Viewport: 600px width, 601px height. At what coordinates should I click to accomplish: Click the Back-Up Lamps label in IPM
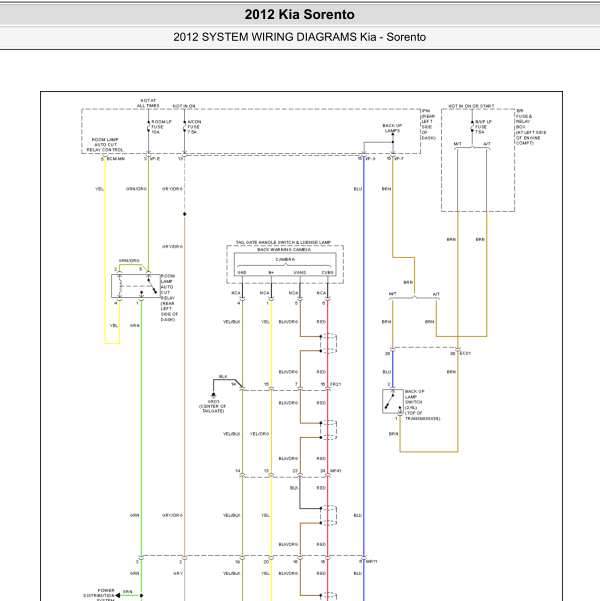(392, 128)
